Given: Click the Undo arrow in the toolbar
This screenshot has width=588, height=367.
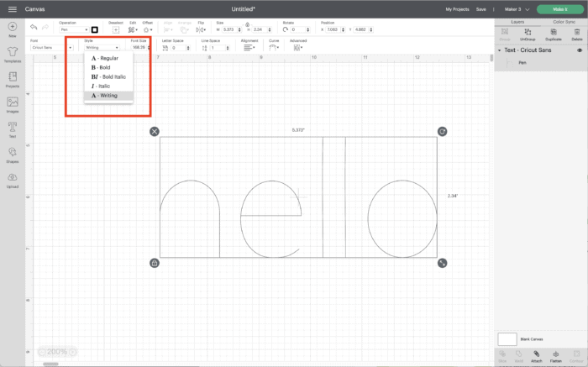Looking at the screenshot, I should pos(34,28).
